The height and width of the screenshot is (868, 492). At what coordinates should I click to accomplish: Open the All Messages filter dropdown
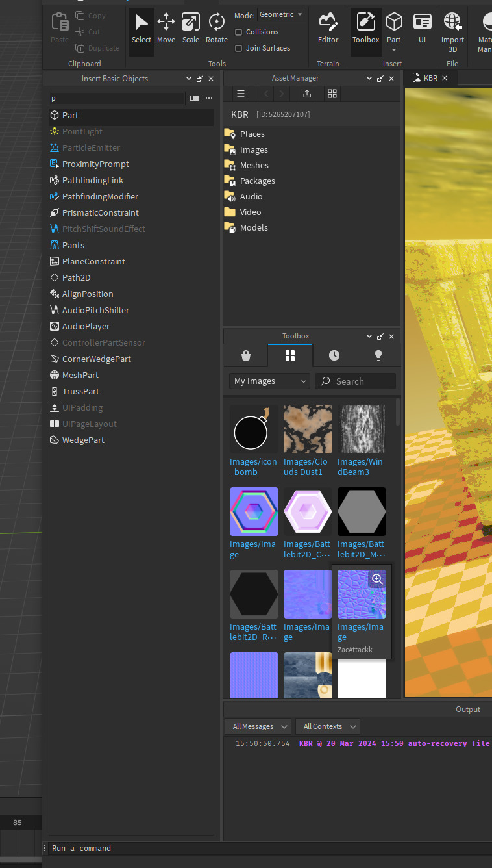pyautogui.click(x=258, y=726)
